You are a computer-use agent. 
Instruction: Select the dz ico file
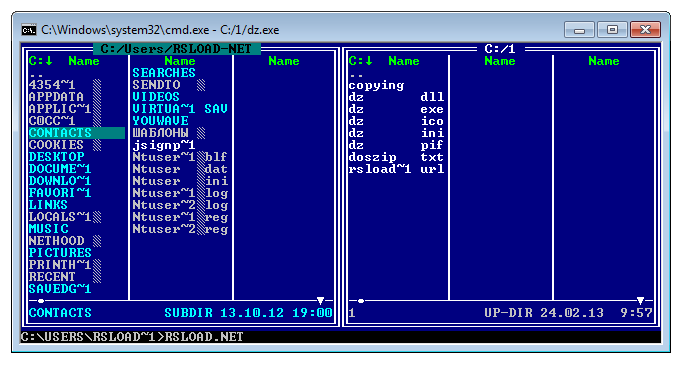[x=396, y=121]
